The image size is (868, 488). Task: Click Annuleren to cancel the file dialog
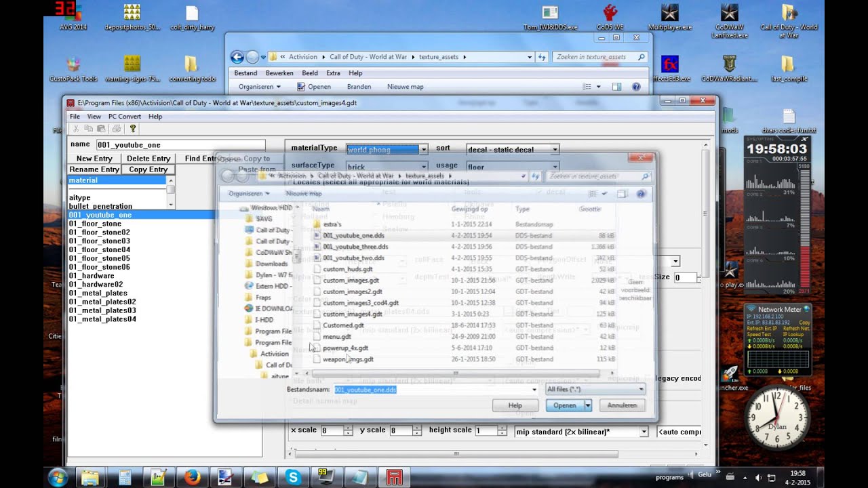tap(622, 405)
